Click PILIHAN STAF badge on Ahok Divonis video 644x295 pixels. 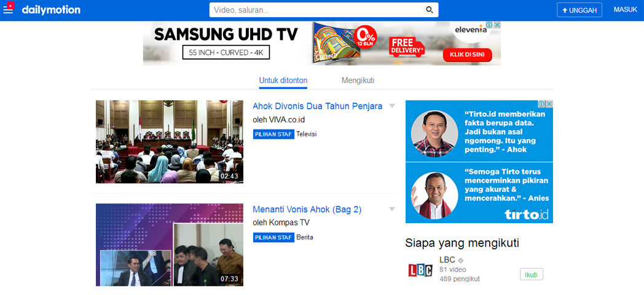(x=273, y=134)
